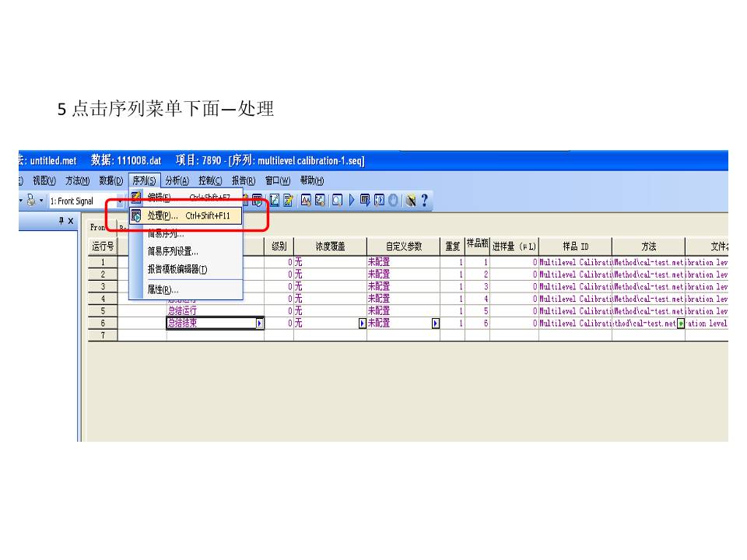Click the help question mark toolbar icon
The width and height of the screenshot is (747, 560).
click(424, 201)
